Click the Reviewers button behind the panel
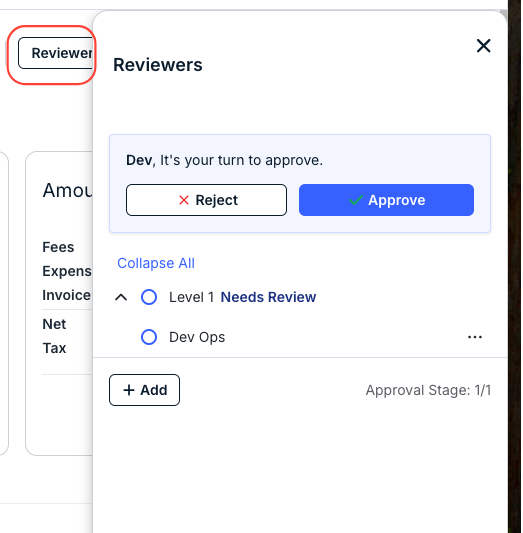Viewport: 523px width, 533px height. coord(56,53)
